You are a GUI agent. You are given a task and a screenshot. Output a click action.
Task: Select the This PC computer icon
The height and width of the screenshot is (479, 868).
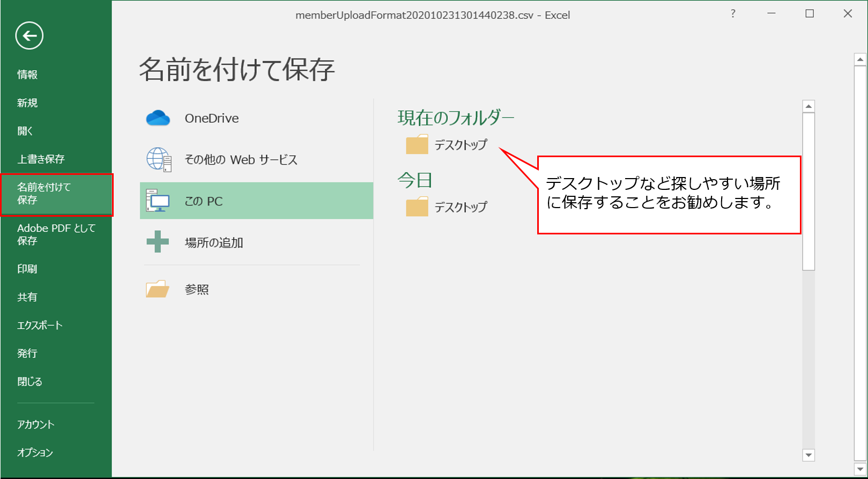pos(158,201)
